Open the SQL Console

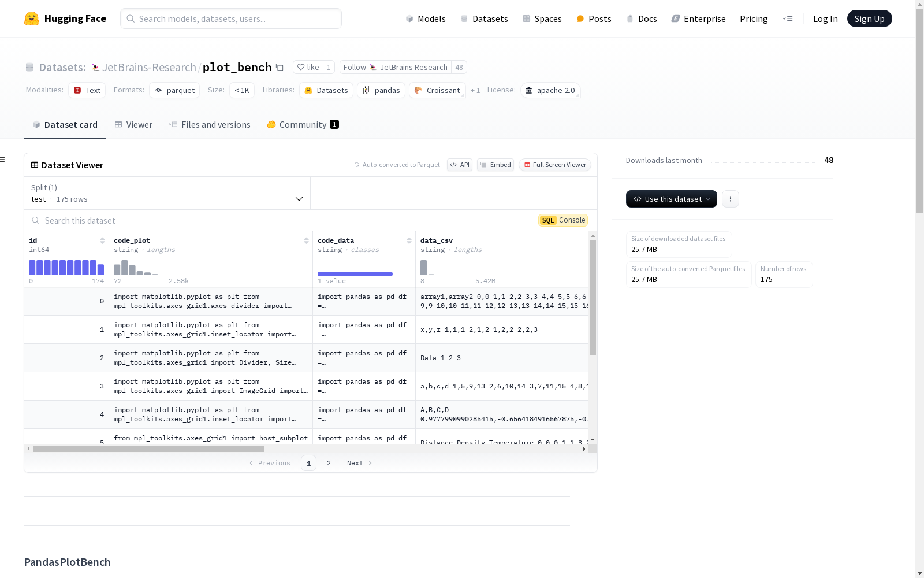(563, 220)
